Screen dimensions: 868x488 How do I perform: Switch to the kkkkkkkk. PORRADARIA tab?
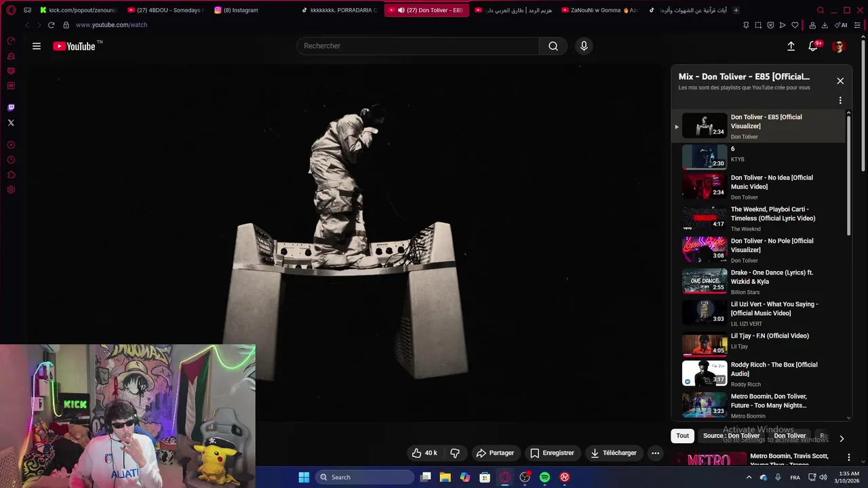[339, 10]
